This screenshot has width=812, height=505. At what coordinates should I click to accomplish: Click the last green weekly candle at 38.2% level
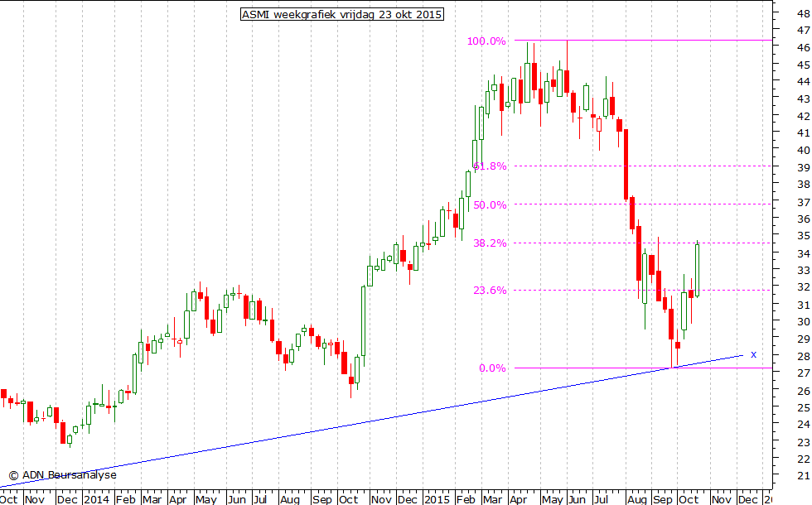pos(698,270)
